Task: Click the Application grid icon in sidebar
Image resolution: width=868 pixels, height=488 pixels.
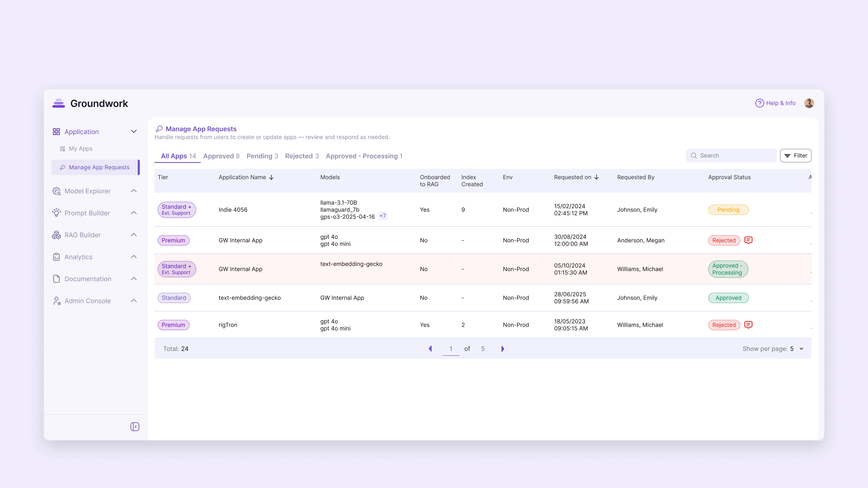Action: click(x=56, y=132)
